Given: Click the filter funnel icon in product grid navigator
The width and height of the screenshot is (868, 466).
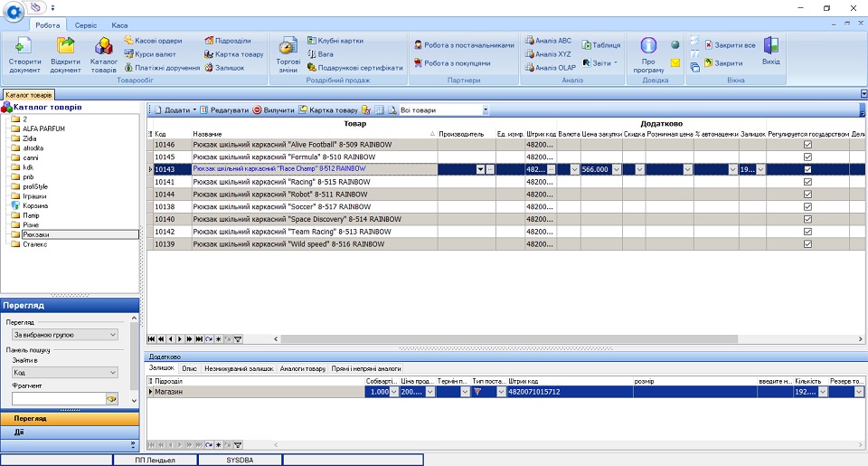Looking at the screenshot, I should click(x=238, y=339).
